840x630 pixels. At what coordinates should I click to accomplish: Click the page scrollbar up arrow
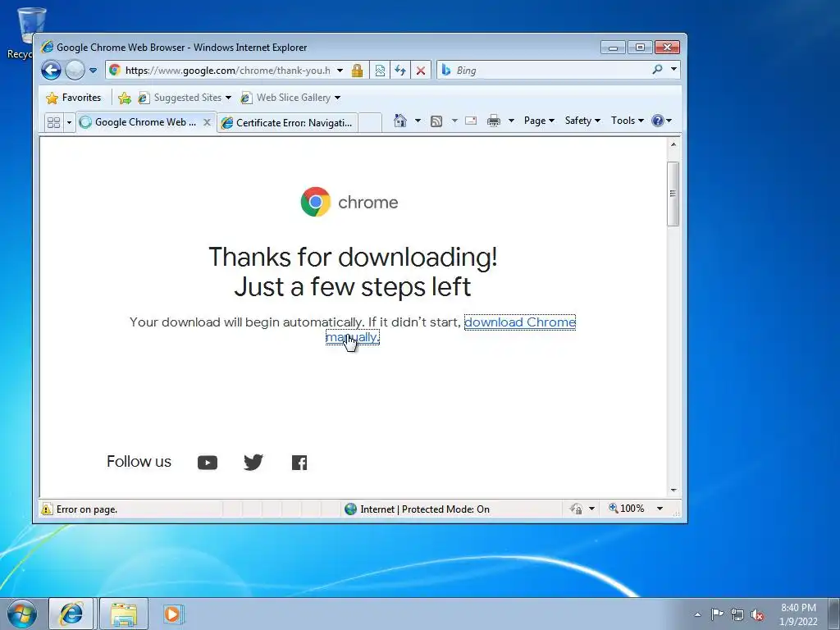(x=673, y=144)
